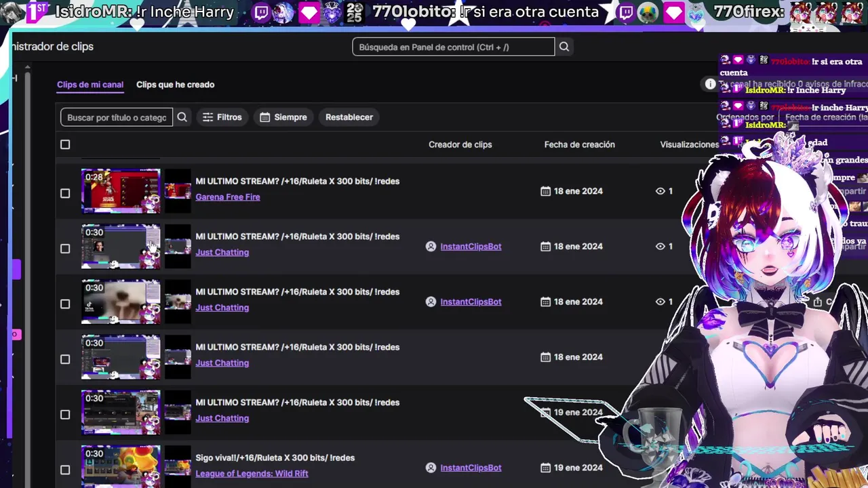The height and width of the screenshot is (488, 868).
Task: Click the Restablecer button
Action: [x=349, y=117]
